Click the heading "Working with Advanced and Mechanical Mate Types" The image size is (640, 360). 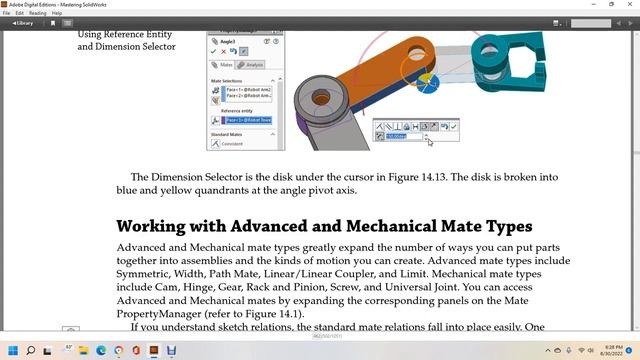tap(324, 226)
